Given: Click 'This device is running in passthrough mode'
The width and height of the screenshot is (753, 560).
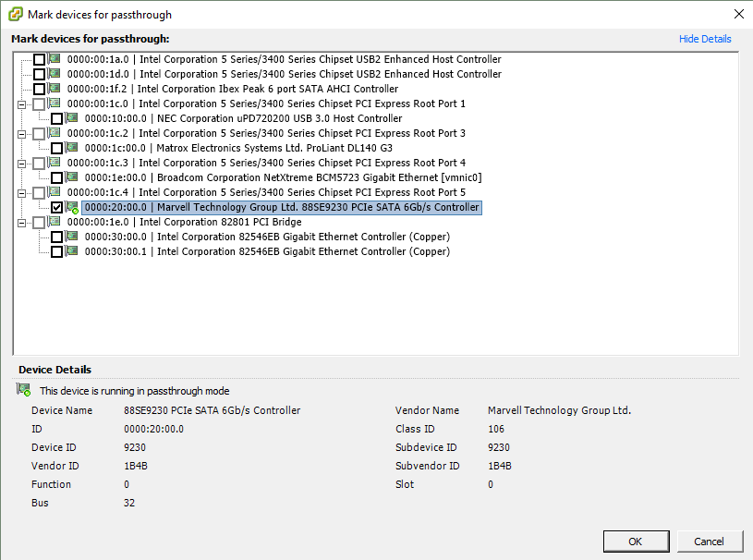Looking at the screenshot, I should 135,391.
